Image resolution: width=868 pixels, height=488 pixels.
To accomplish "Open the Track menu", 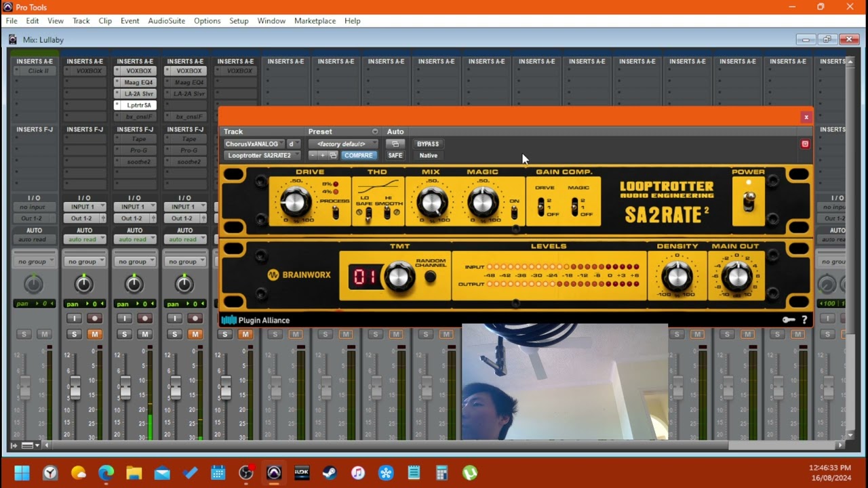I will pos(81,21).
